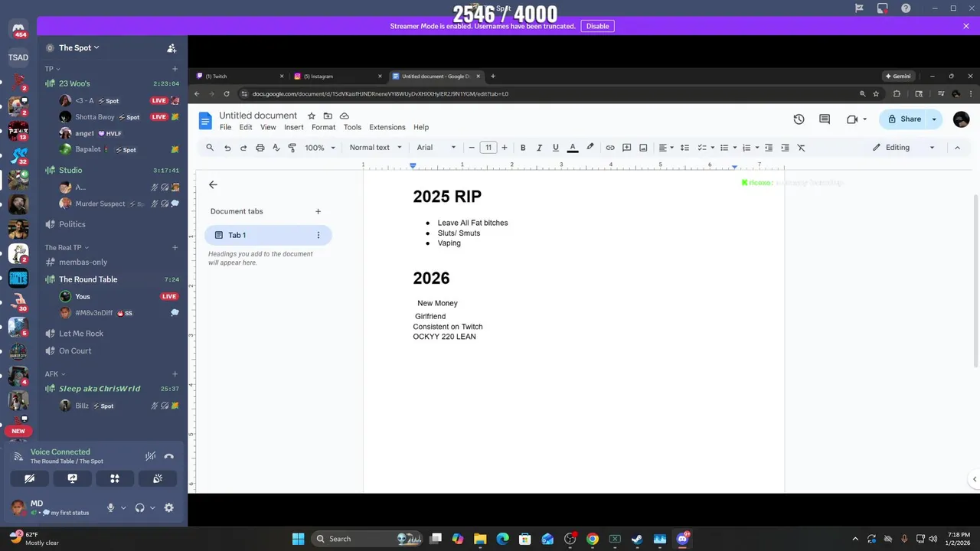Open line and paragraph spacing options
The width and height of the screenshot is (980, 551).
tap(684, 148)
